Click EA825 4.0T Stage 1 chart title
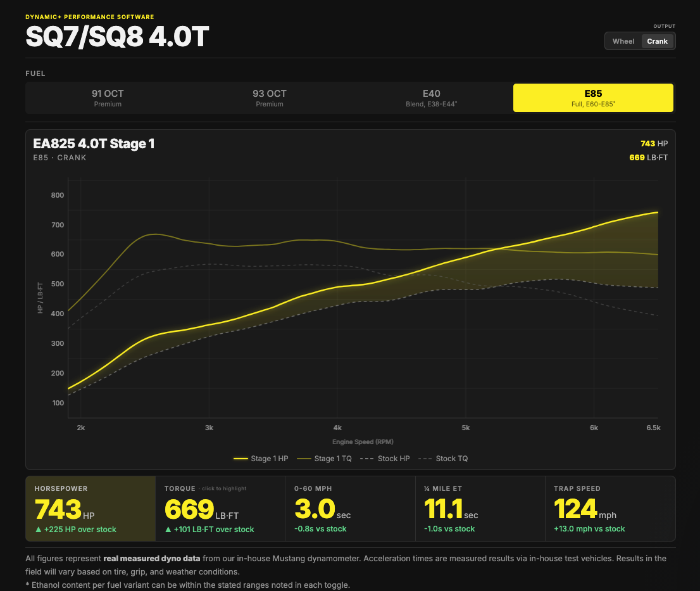 pos(94,144)
